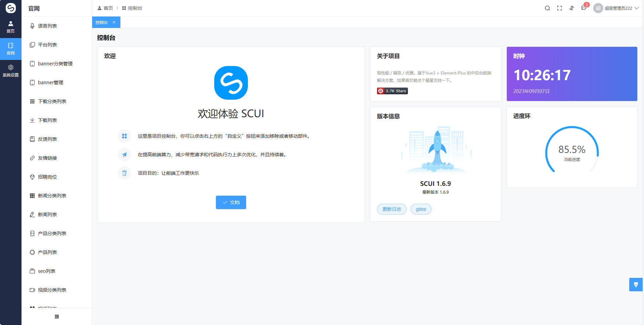
Task: Click the 新闻列表 edit icon
Action: click(x=32, y=215)
